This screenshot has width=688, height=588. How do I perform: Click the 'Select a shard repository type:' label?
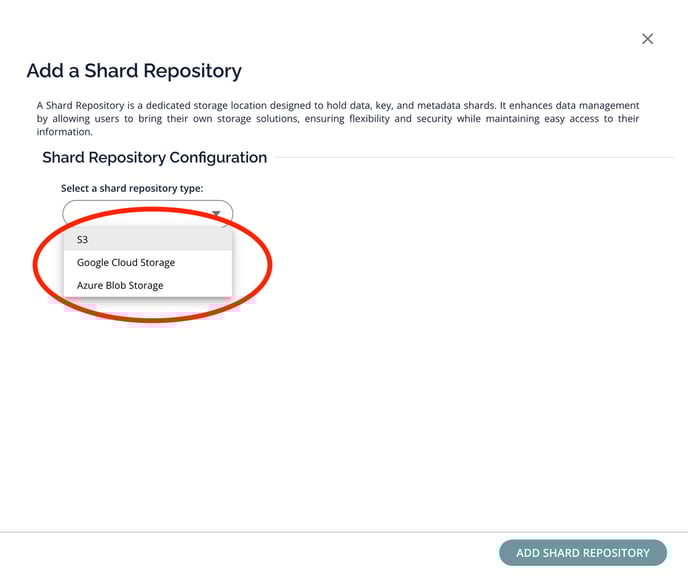132,188
